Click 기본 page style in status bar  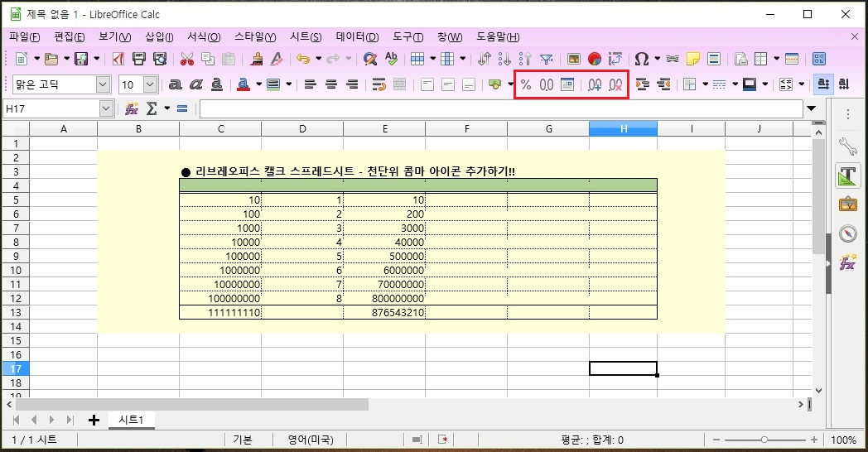[x=243, y=440]
